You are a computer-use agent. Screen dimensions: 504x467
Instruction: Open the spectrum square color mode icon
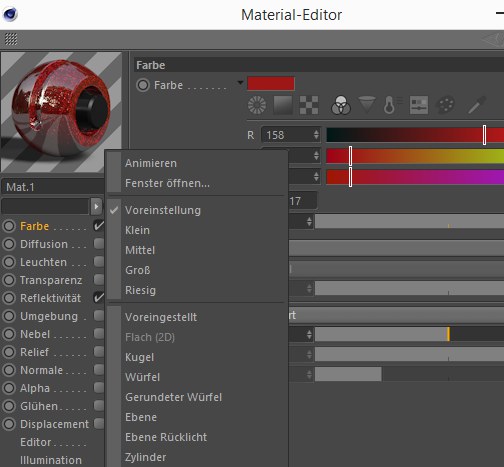[x=283, y=105]
